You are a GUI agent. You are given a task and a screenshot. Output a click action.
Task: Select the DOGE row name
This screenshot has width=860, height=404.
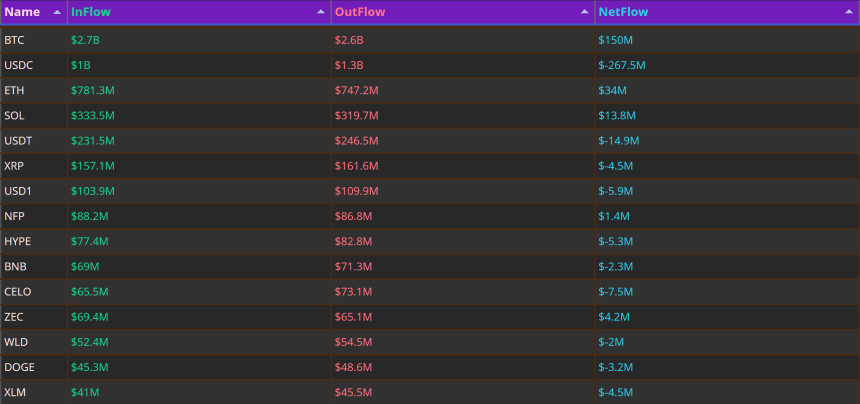[x=19, y=368]
